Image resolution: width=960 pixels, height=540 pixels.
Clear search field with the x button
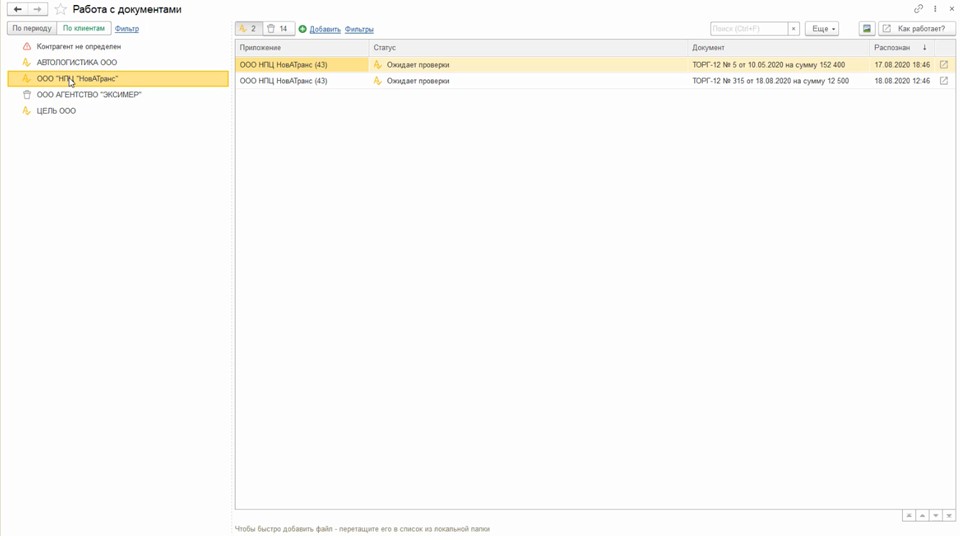click(794, 29)
